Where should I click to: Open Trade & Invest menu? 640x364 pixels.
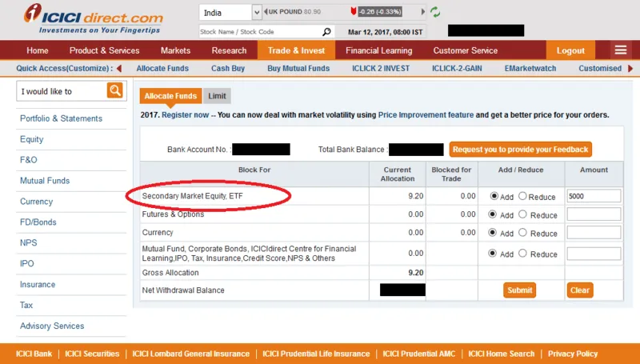296,50
